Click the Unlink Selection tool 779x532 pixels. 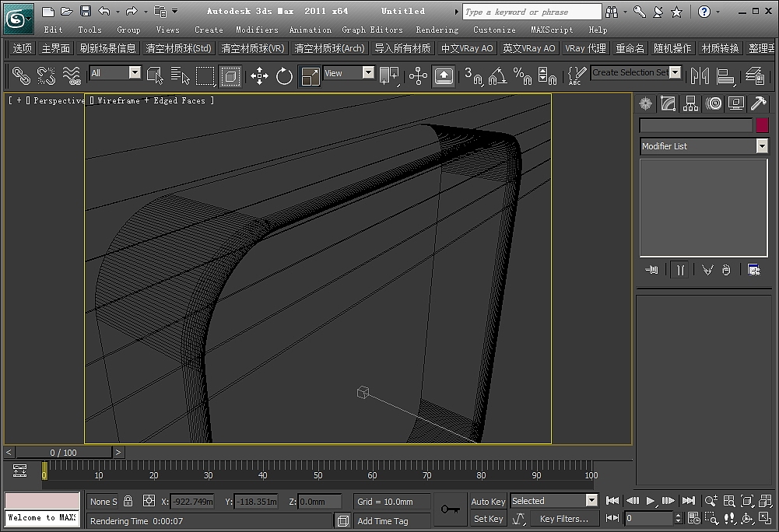(46, 76)
